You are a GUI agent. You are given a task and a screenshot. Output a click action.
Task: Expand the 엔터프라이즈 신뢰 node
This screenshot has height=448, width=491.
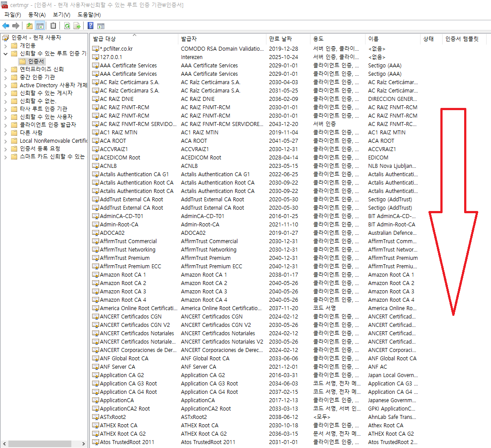tap(5, 70)
